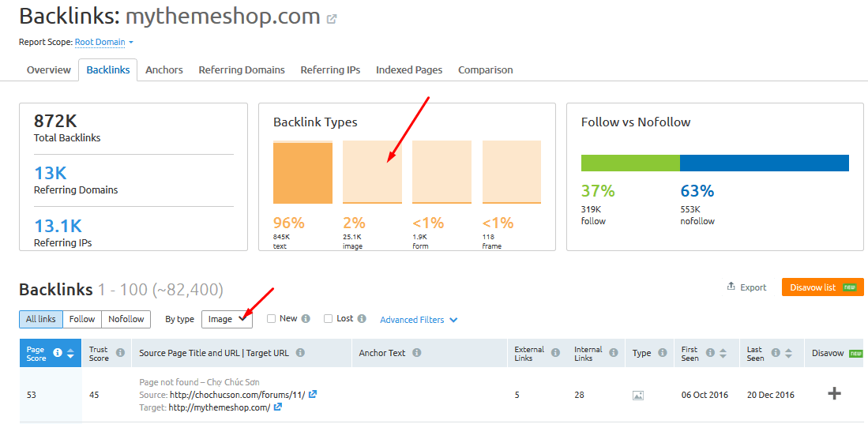Open chochucson.com source link external icon
This screenshot has width=868, height=424.
coord(313,395)
